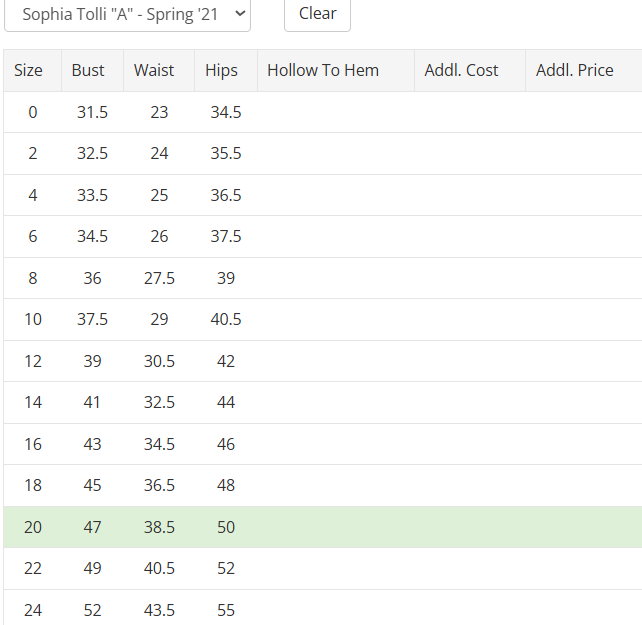The image size is (642, 625).
Task: Pick the size 12 row
Action: pos(320,361)
